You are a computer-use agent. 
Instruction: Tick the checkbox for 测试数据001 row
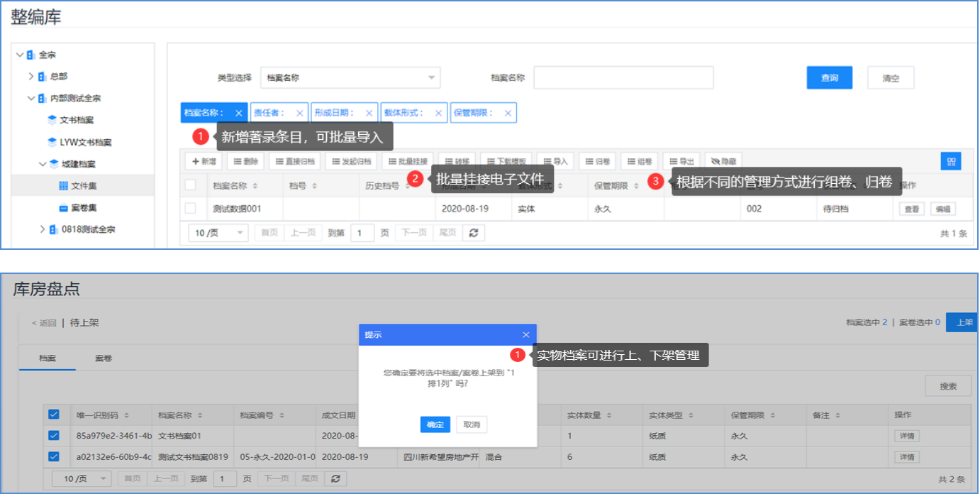(x=190, y=209)
